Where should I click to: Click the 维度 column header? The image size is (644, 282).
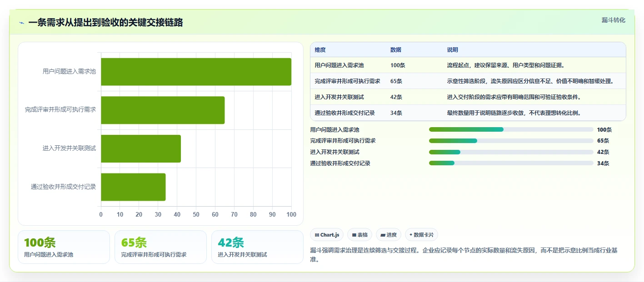320,50
